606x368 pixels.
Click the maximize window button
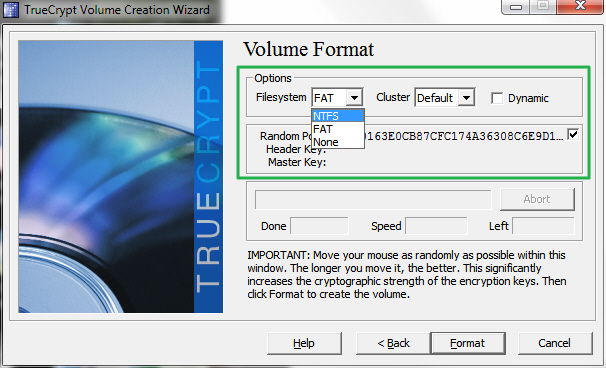[x=543, y=6]
